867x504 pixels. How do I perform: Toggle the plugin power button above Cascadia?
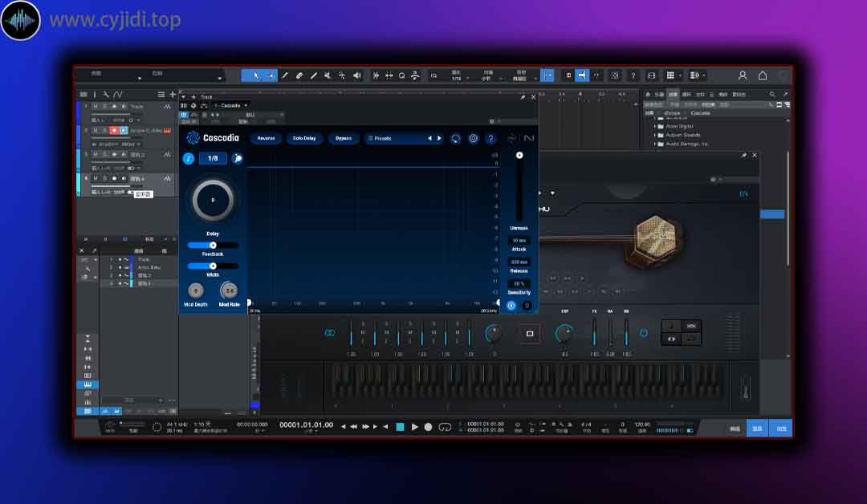[184, 115]
